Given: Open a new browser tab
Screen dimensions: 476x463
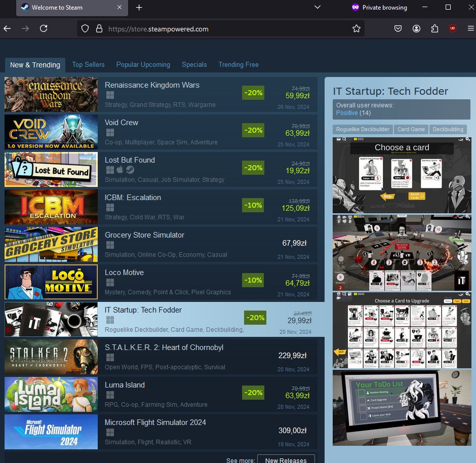Looking at the screenshot, I should coord(139,8).
